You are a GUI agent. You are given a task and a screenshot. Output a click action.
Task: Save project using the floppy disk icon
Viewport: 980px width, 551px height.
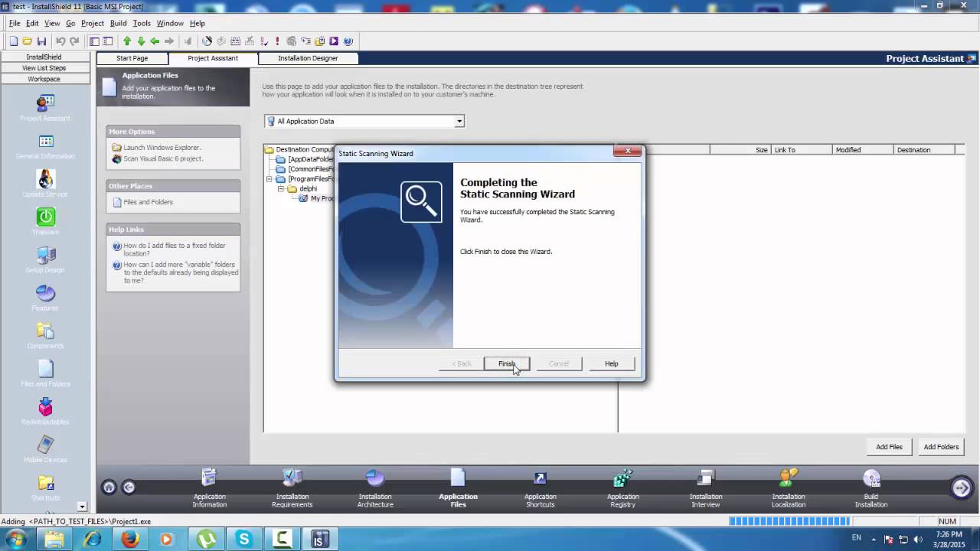pyautogui.click(x=41, y=41)
